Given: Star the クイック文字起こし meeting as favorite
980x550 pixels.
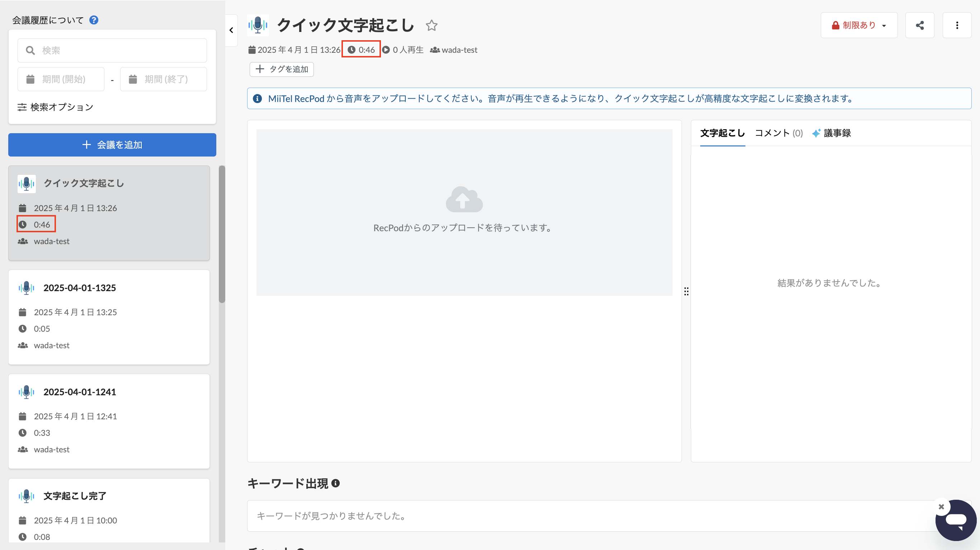Looking at the screenshot, I should coord(432,25).
